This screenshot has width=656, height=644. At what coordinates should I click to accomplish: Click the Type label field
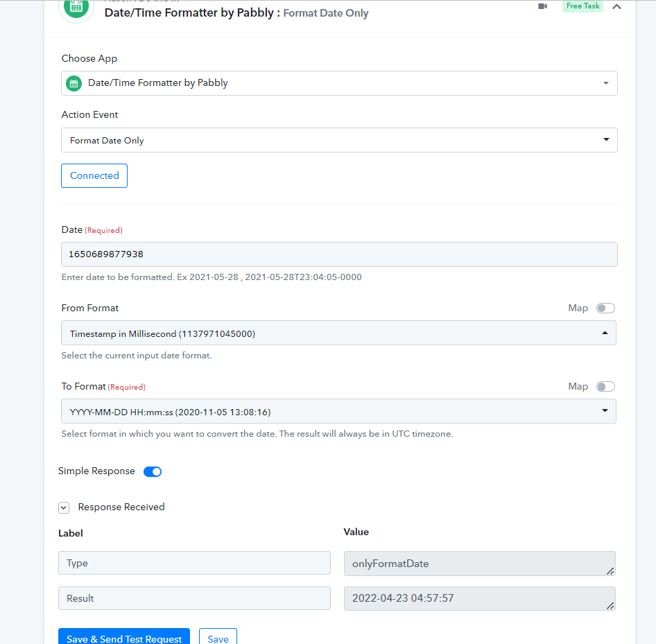pyautogui.click(x=195, y=563)
